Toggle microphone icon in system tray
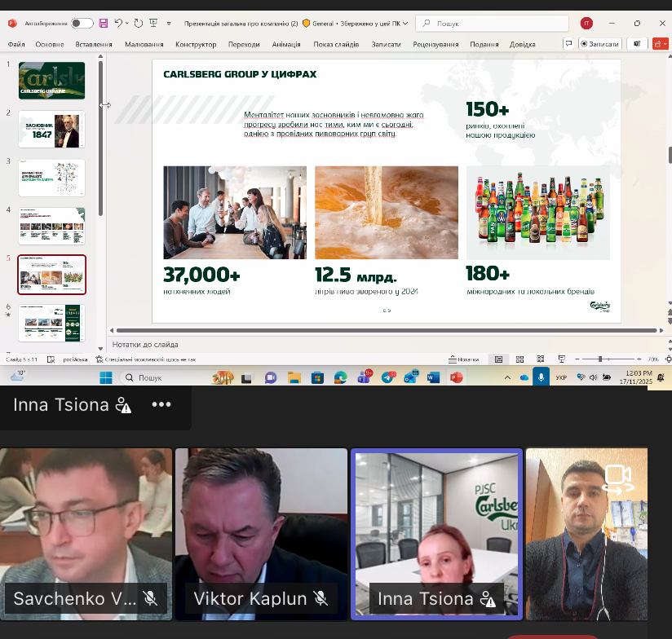Viewport: 672px width, 639px height. click(541, 377)
